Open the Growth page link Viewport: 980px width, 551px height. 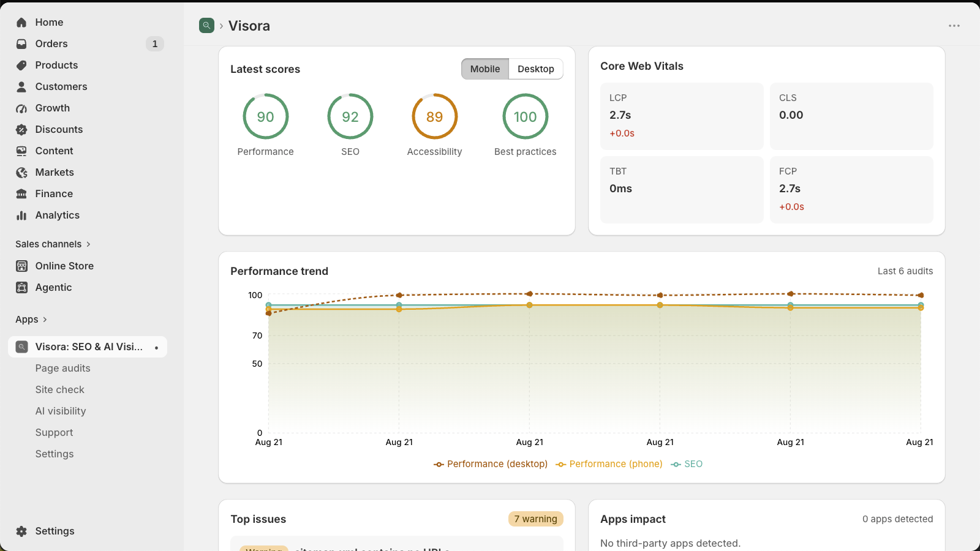(53, 108)
